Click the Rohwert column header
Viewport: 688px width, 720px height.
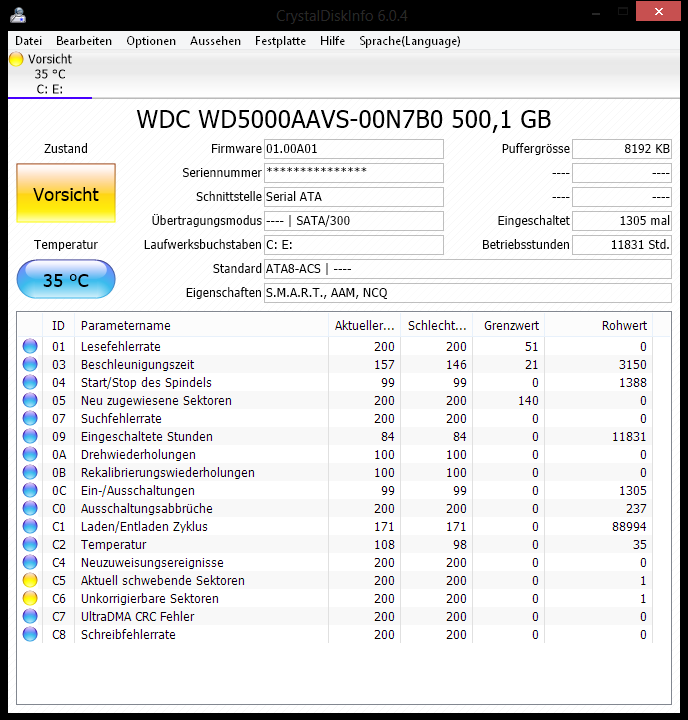point(598,326)
